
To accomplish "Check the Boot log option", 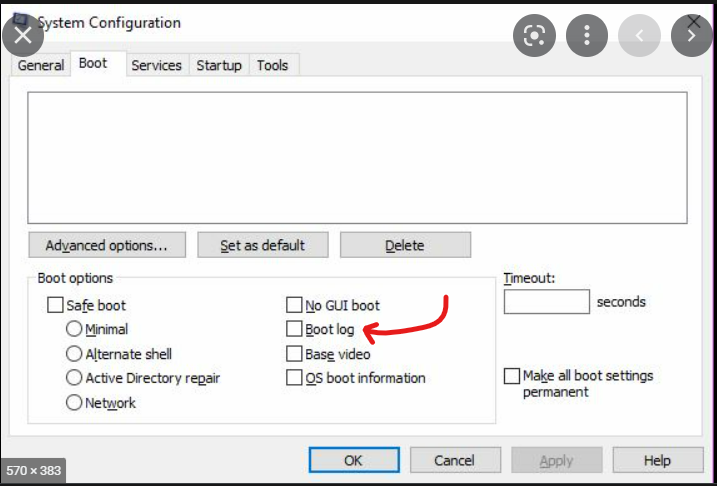I will click(x=294, y=329).
